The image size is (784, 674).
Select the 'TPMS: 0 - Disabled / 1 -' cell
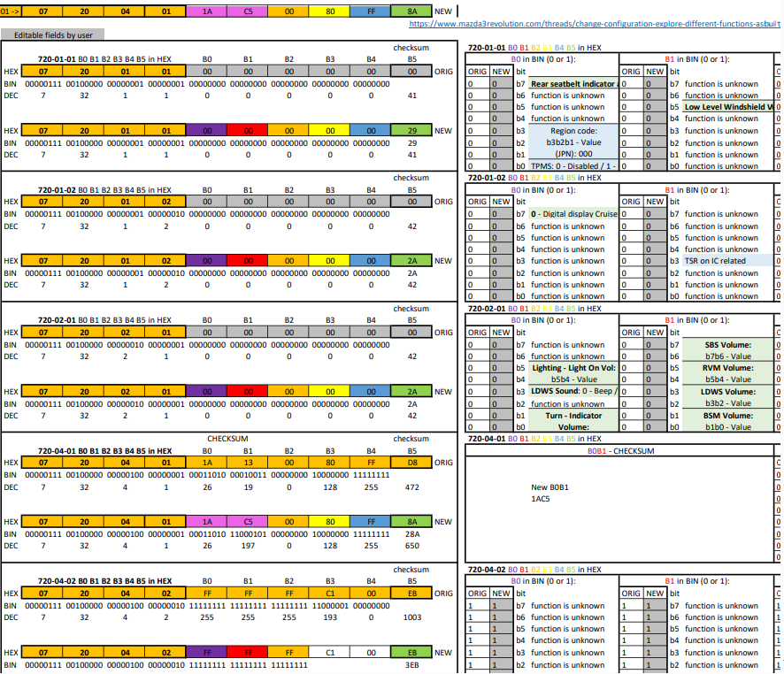pos(573,166)
